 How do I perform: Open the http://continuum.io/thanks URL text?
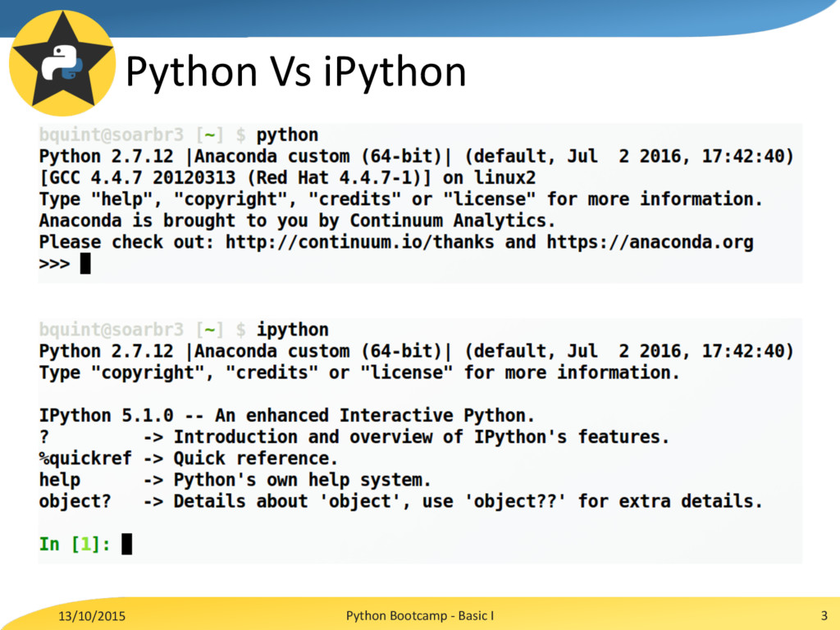click(x=359, y=242)
